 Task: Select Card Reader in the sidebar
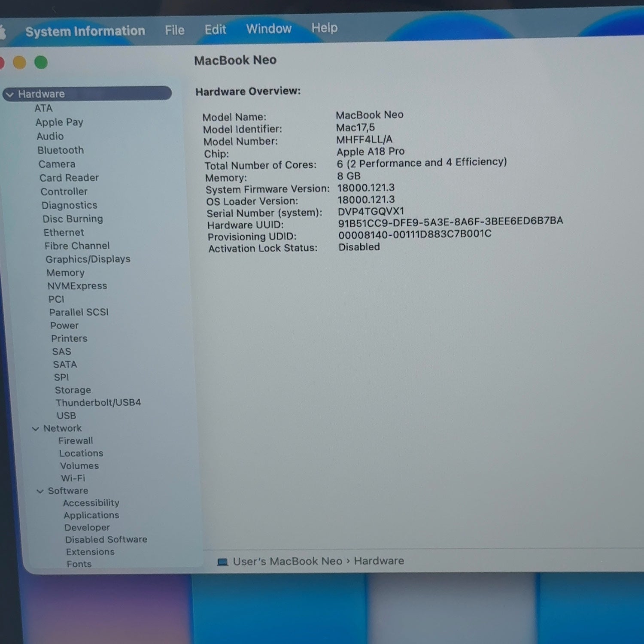tap(69, 178)
